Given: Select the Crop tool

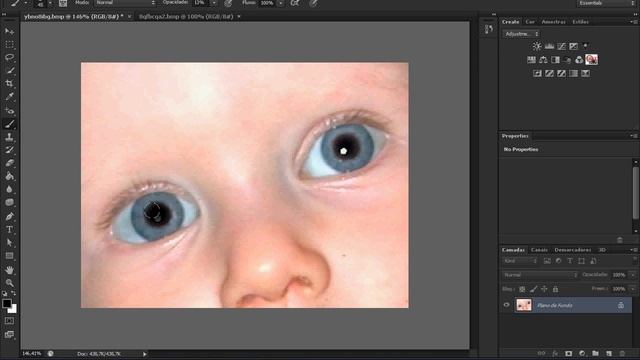Looking at the screenshot, I should pos(9,83).
